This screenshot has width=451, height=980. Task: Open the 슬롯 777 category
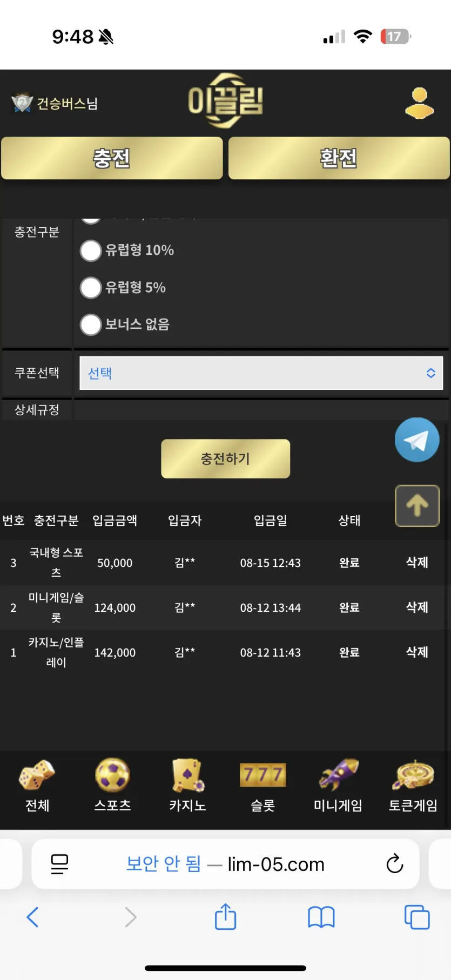pyautogui.click(x=263, y=786)
